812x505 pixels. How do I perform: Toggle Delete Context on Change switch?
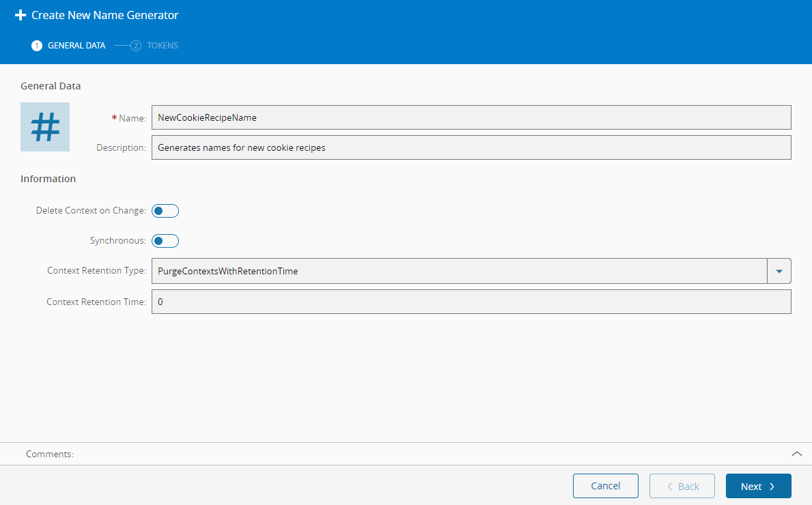165,211
